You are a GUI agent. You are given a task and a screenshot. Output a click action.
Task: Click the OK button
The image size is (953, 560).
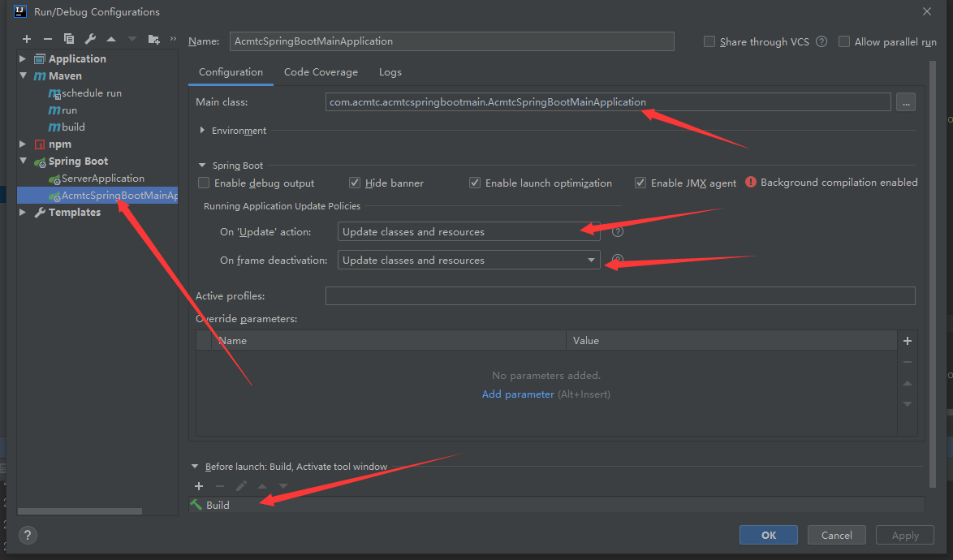click(x=769, y=535)
